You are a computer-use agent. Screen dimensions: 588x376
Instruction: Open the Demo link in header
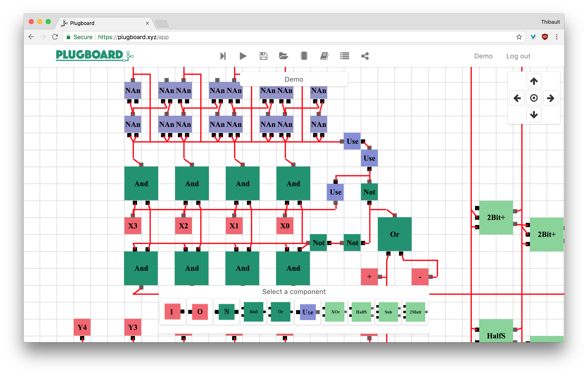point(483,56)
